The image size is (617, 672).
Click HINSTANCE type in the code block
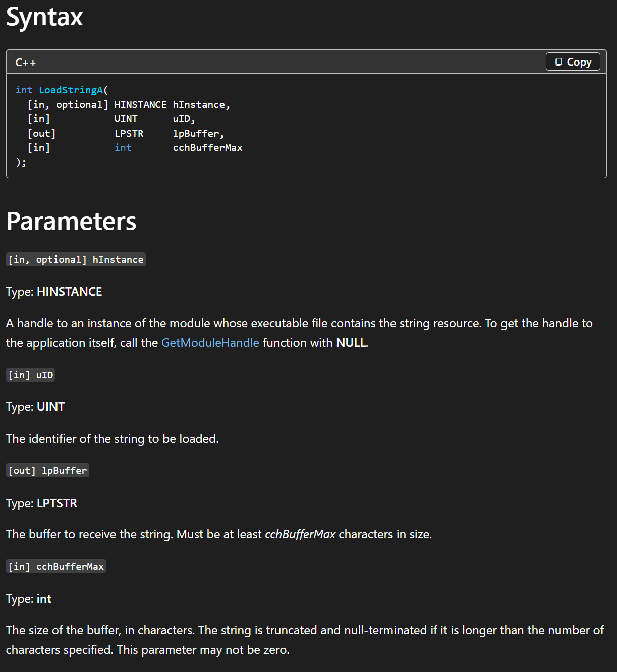[140, 104]
